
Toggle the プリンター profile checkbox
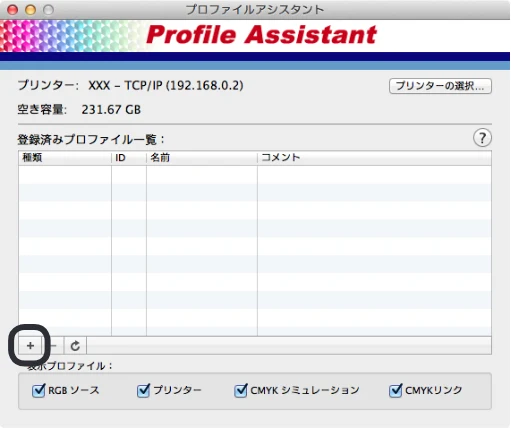pos(143,390)
